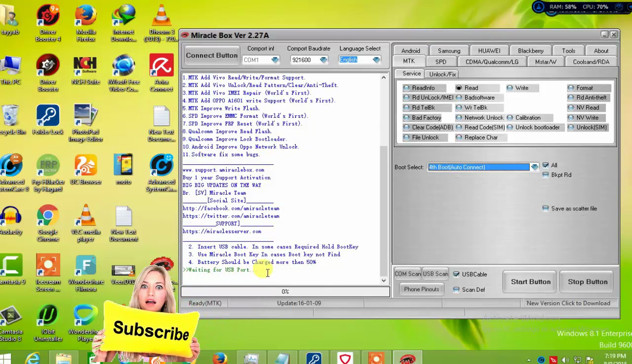Open the Blackberry tab
Image resolution: width=632 pixels, height=364 pixels.
(531, 51)
